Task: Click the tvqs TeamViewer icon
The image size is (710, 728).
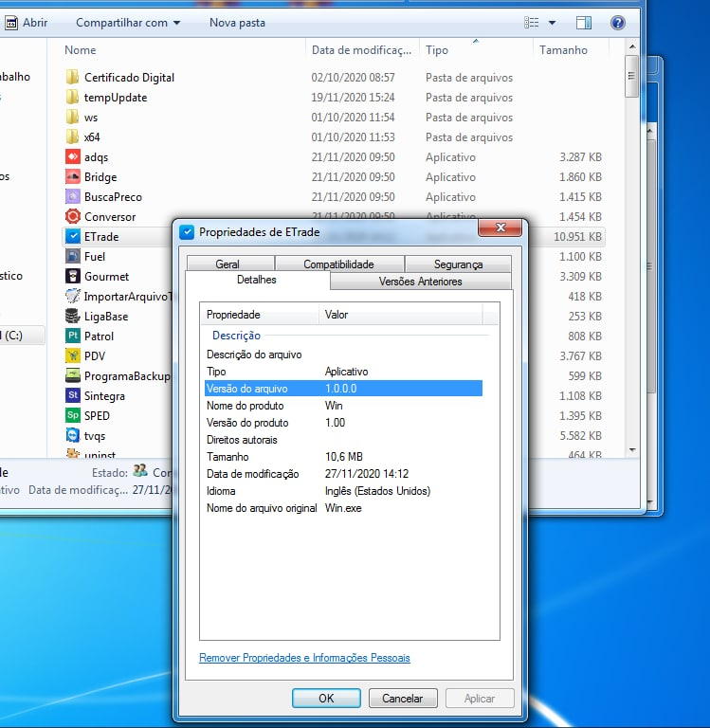Action: 72,436
